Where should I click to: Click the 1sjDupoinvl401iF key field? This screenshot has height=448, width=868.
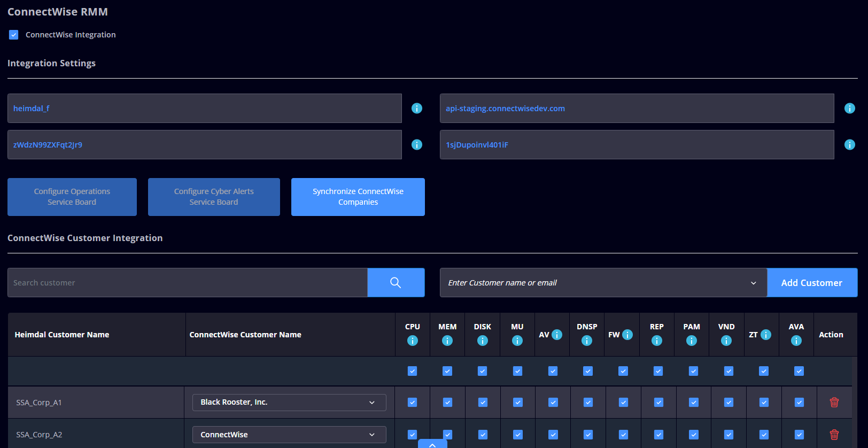click(637, 145)
